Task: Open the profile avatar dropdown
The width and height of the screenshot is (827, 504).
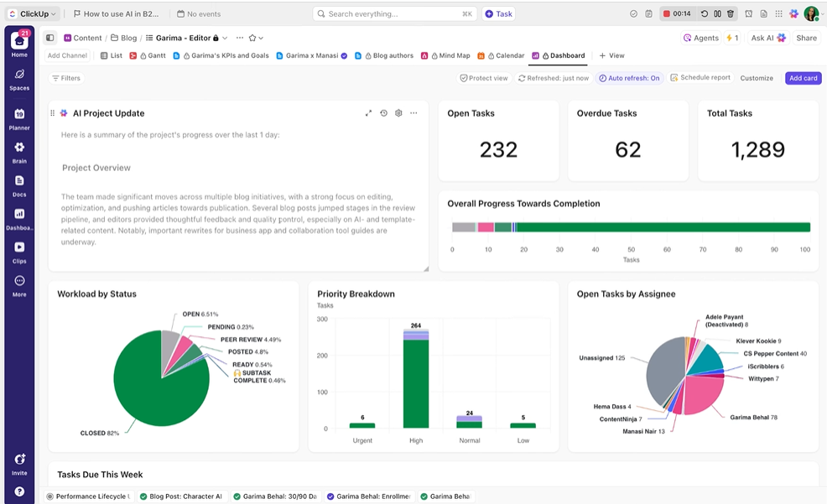Action: pos(809,13)
